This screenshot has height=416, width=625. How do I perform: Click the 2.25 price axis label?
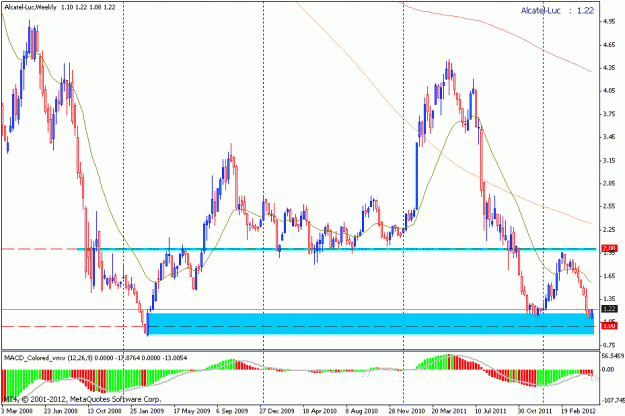pos(609,230)
